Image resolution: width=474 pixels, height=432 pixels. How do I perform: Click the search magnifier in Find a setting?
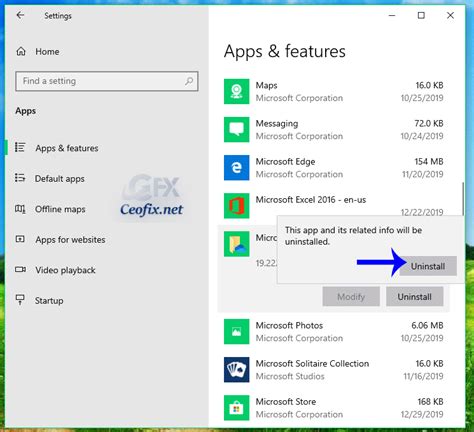tap(189, 81)
